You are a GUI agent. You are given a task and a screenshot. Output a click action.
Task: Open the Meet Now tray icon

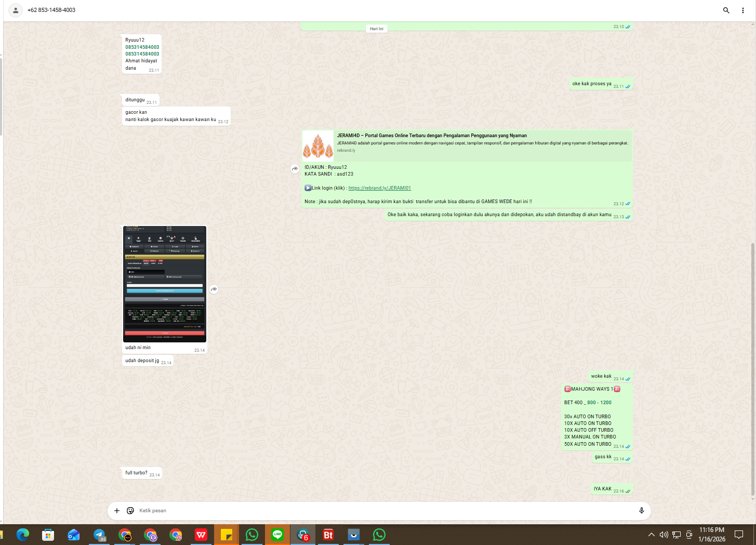click(689, 535)
